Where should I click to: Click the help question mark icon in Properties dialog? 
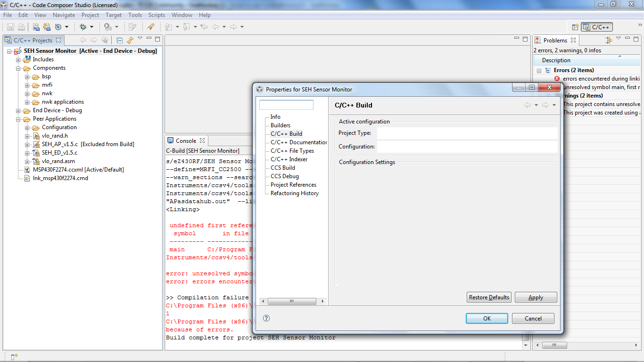(x=266, y=318)
